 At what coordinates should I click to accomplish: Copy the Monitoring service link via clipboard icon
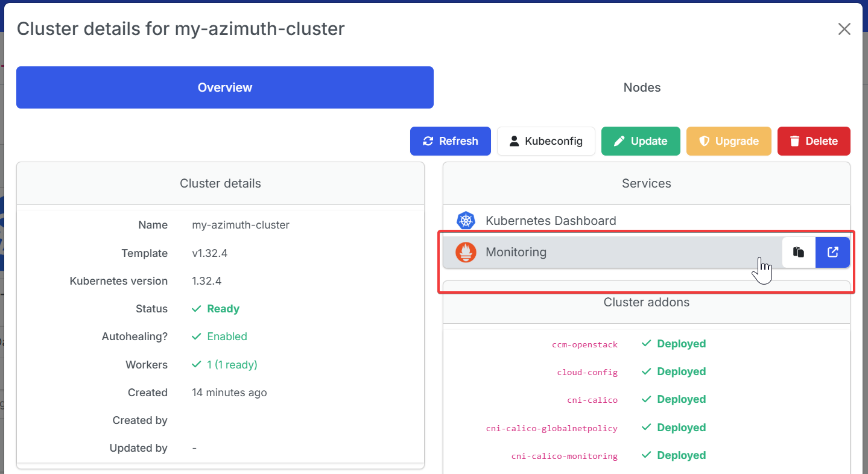click(799, 252)
